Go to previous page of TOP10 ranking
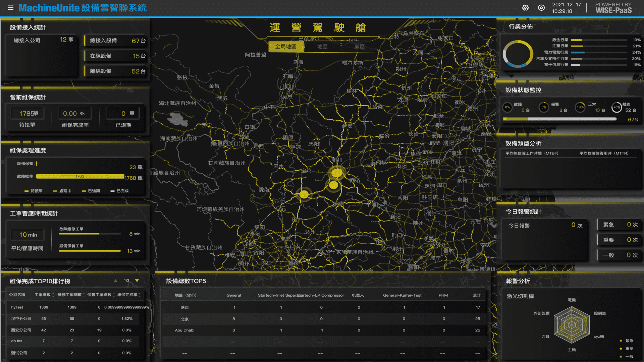Image resolution: width=644 pixels, height=362 pixels. [x=115, y=281]
